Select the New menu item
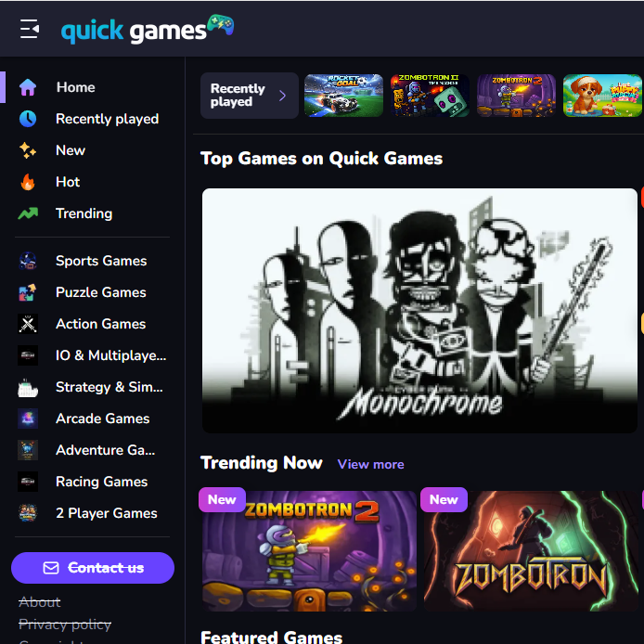The height and width of the screenshot is (644, 644). [x=71, y=150]
